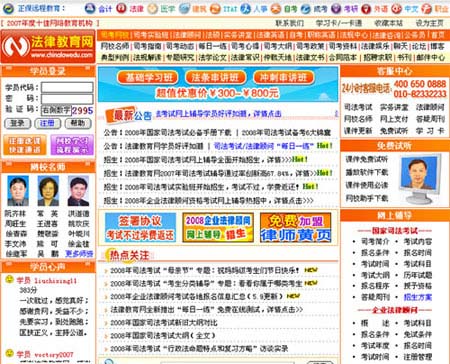Open the first teacher photo above 阮齐林
Viewport: 450px width, 364px height.
(18, 191)
